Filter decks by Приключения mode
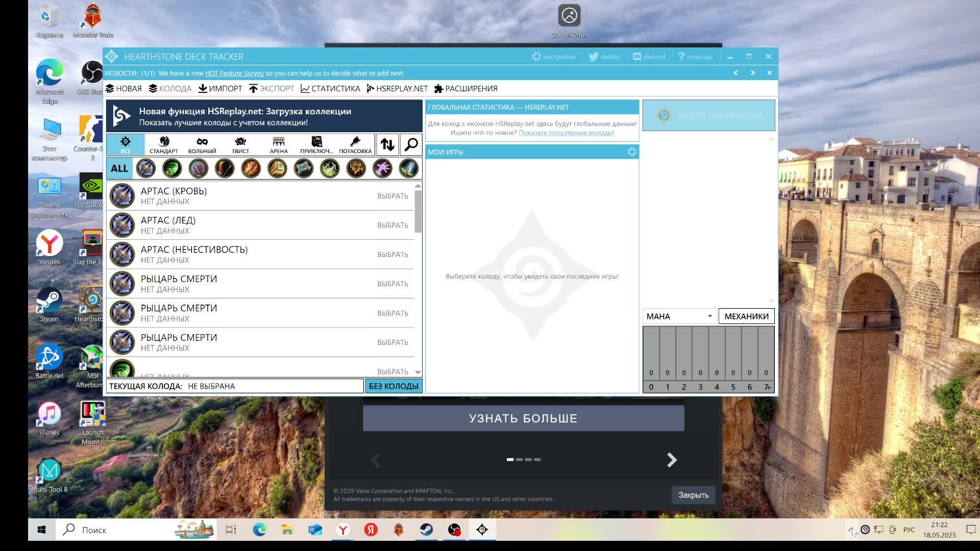Screen dimensions: 980x551 [x=317, y=145]
